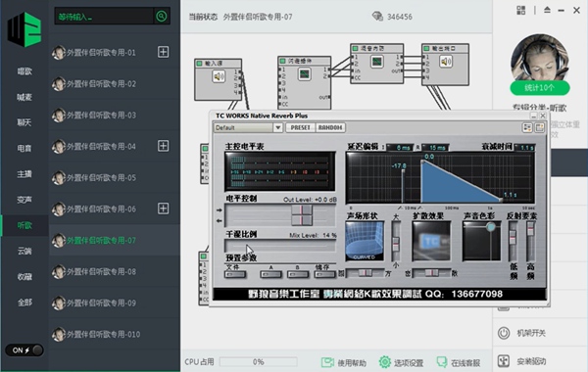This screenshot has width=588, height=372.
Task: Select preset 外置伴侣听歌专用-010
Action: tap(115, 334)
